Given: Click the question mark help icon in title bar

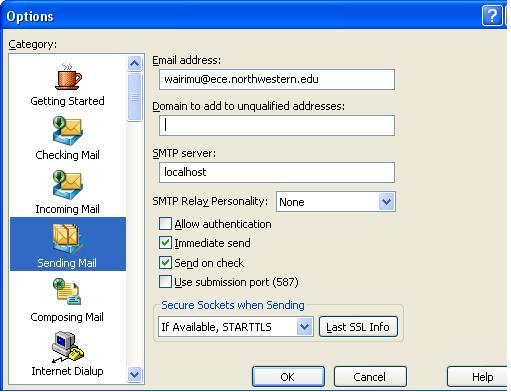Looking at the screenshot, I should (x=492, y=16).
